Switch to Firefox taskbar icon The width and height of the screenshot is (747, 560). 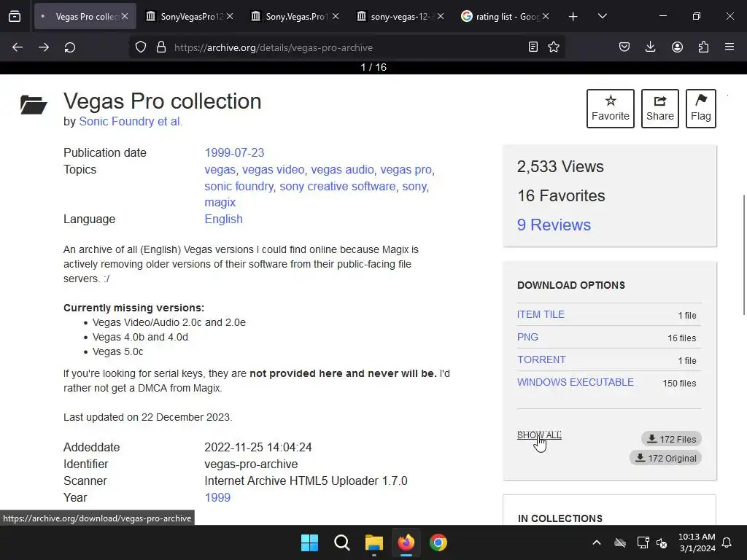[406, 542]
